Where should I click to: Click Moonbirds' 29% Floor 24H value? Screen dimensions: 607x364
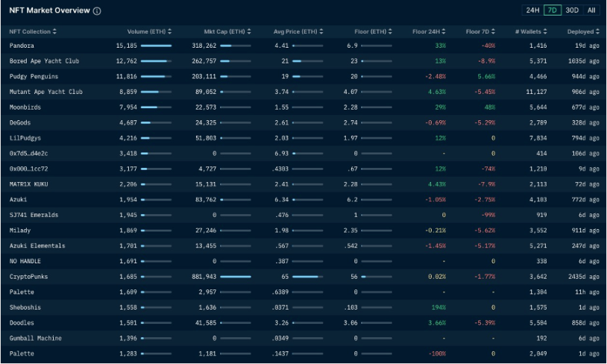[x=440, y=107]
